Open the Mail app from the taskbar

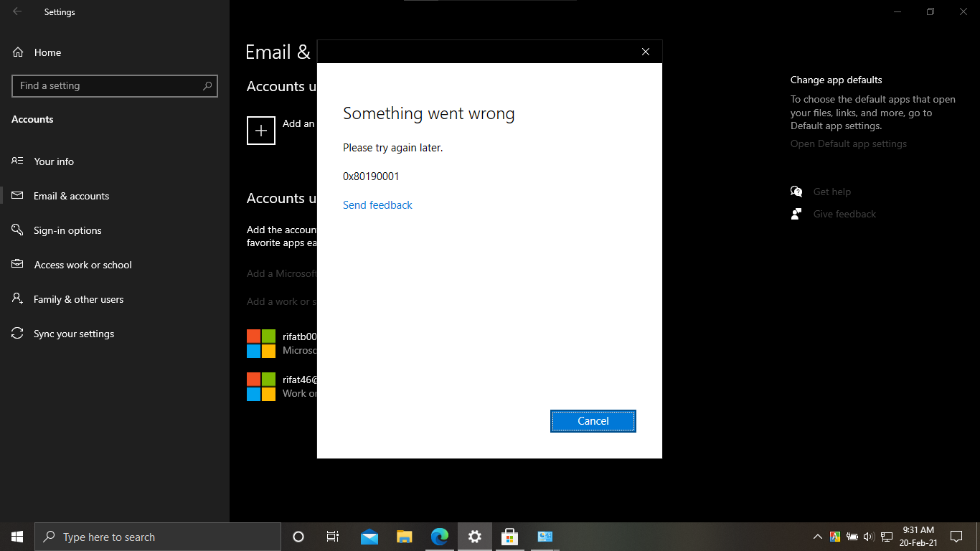click(x=369, y=536)
